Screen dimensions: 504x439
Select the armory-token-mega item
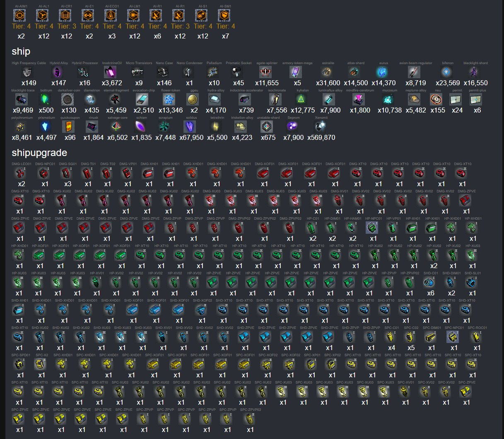(296, 72)
